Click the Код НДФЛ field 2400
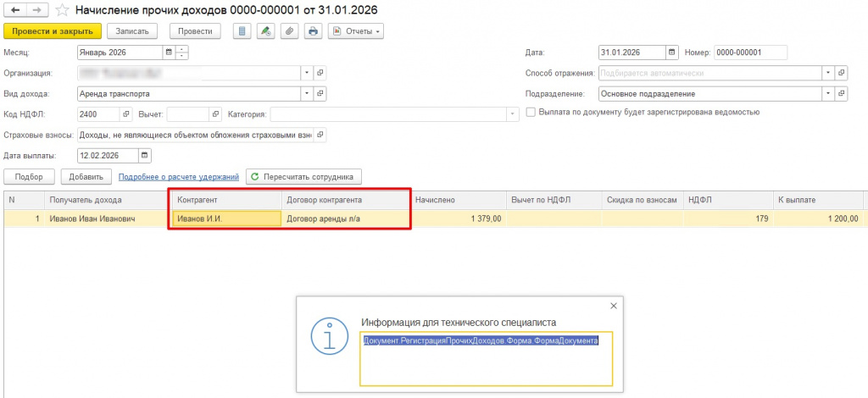The image size is (868, 398). click(98, 113)
